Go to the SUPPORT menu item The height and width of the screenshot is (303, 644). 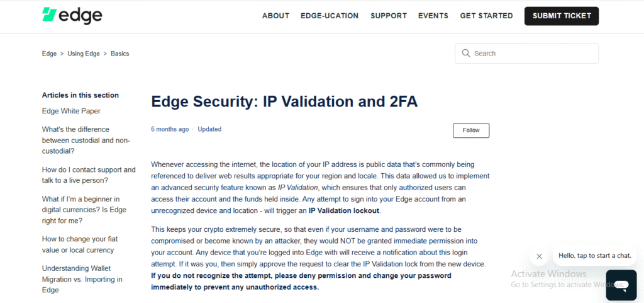point(389,16)
